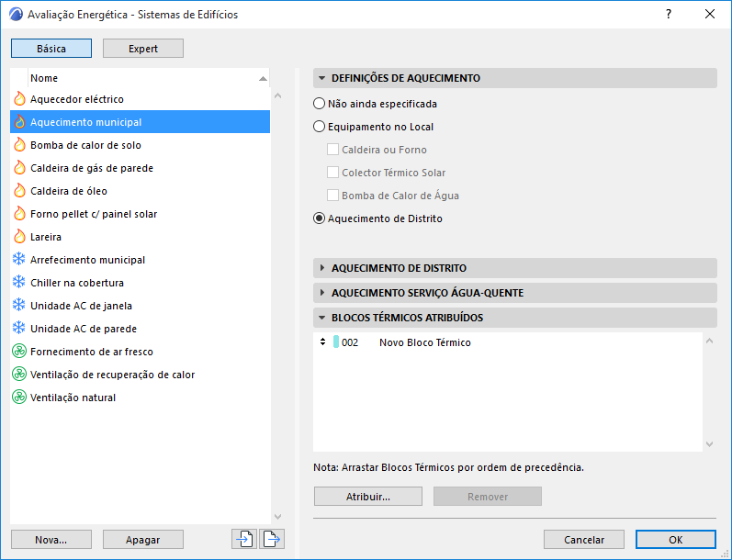Click the export system icon button
The height and width of the screenshot is (560, 732).
[272, 540]
